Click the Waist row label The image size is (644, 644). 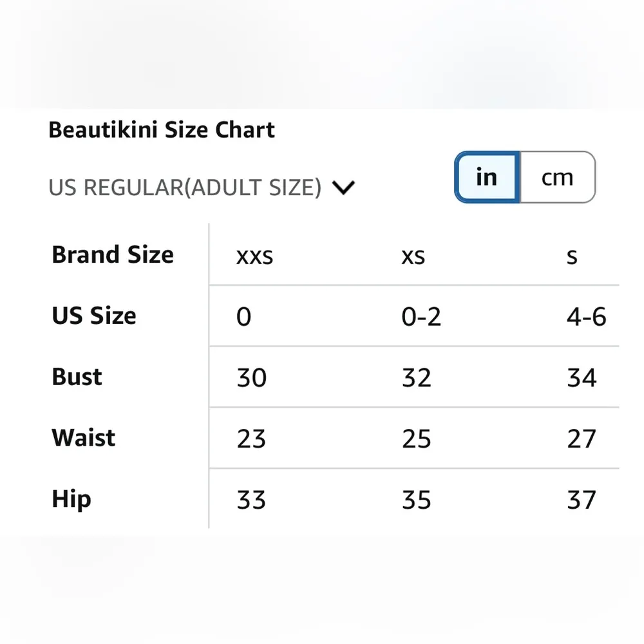[84, 438]
